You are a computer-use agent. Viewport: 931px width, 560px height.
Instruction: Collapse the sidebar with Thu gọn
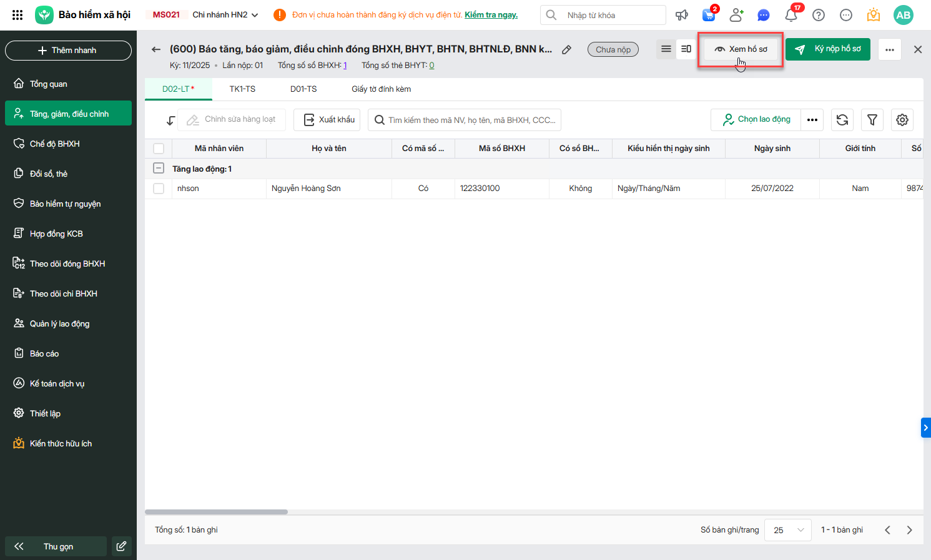tap(56, 546)
